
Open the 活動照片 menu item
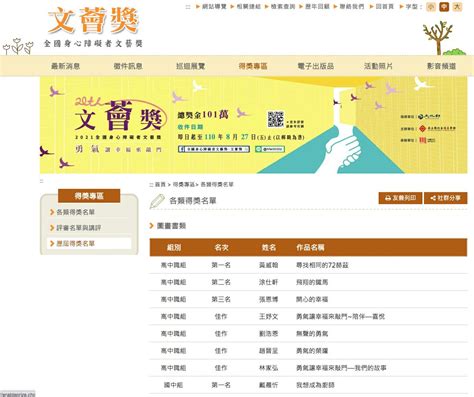pos(378,66)
